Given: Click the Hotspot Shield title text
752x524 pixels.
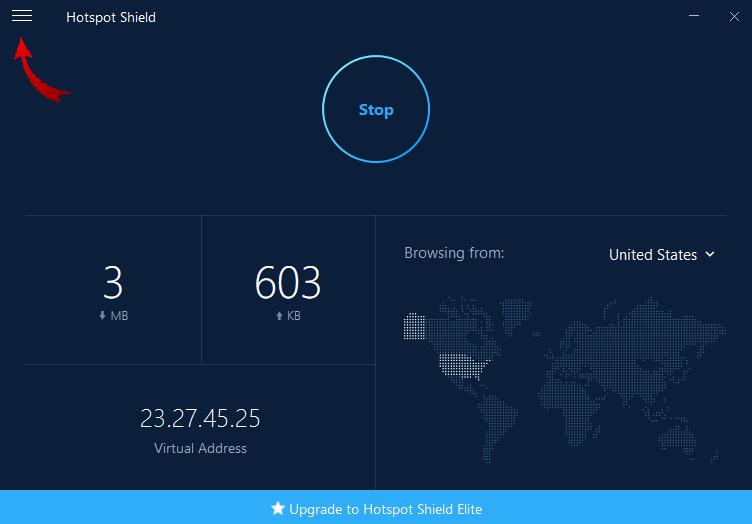Looking at the screenshot, I should 111,17.
